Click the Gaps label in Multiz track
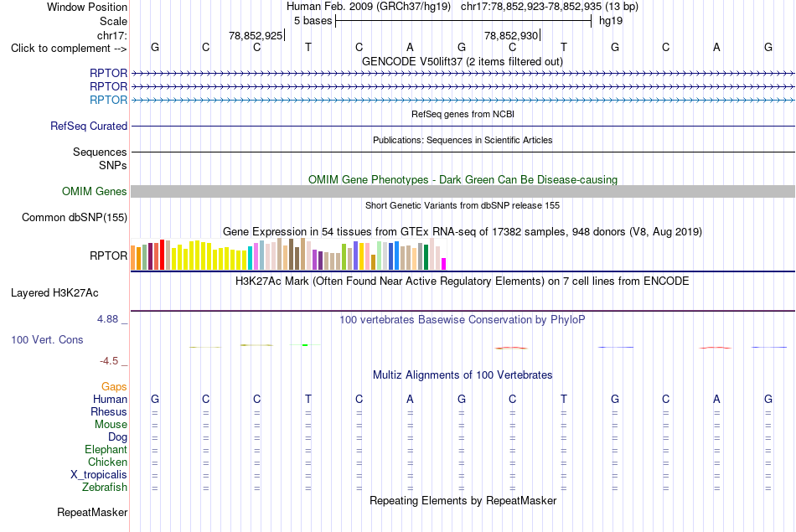The width and height of the screenshot is (796, 532). 114,387
